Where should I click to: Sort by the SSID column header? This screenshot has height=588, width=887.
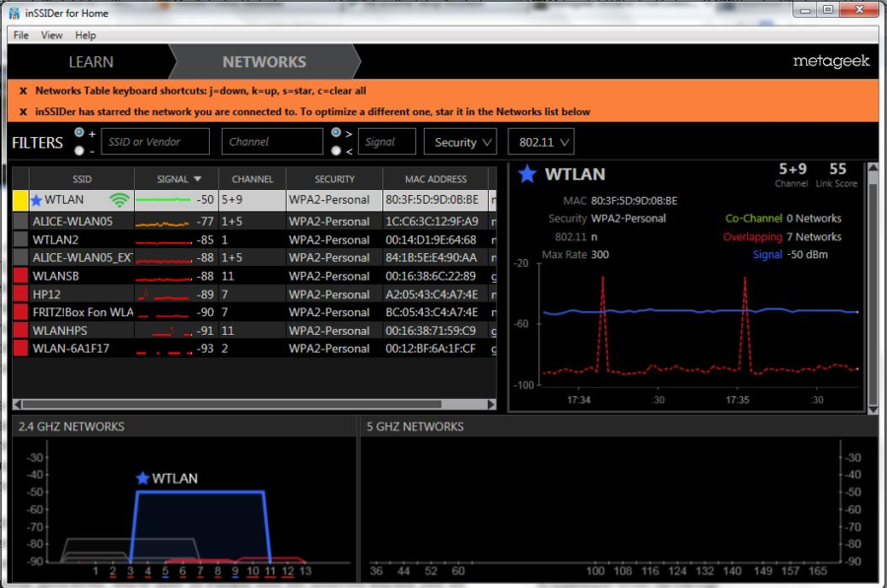pyautogui.click(x=82, y=179)
